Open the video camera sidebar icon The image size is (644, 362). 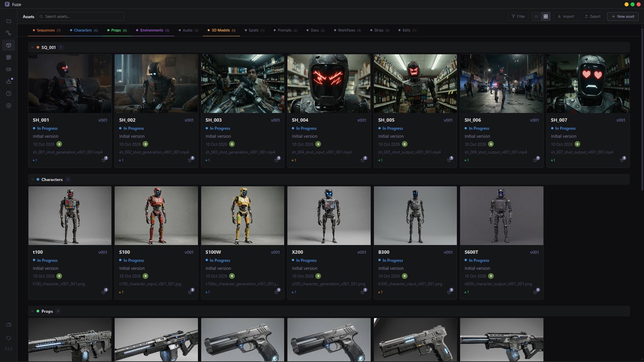(8, 69)
